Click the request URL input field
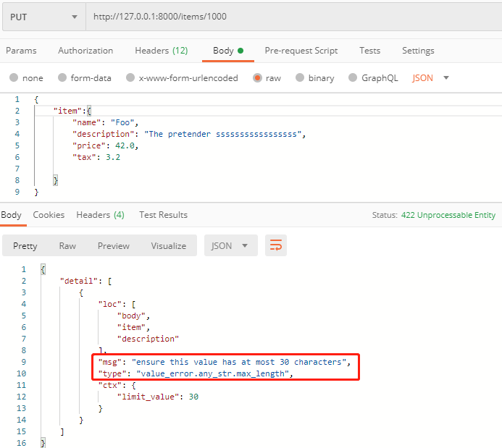502x448 pixels. tap(290, 17)
